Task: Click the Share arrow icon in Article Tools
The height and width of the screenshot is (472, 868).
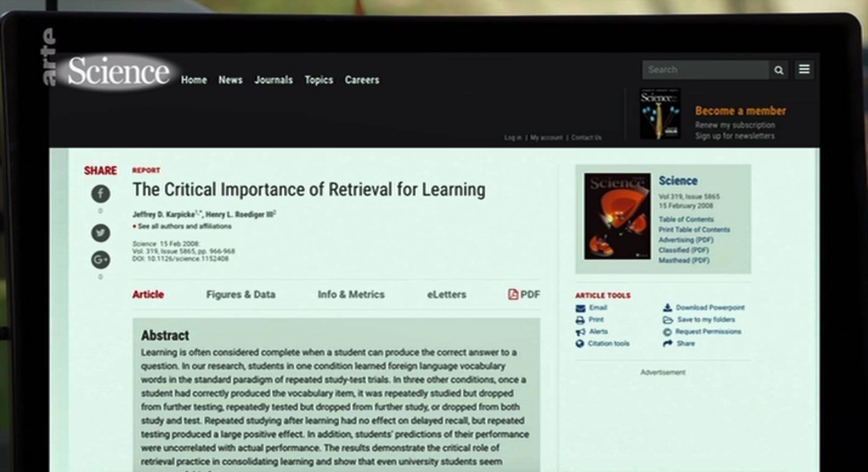Action: 668,343
